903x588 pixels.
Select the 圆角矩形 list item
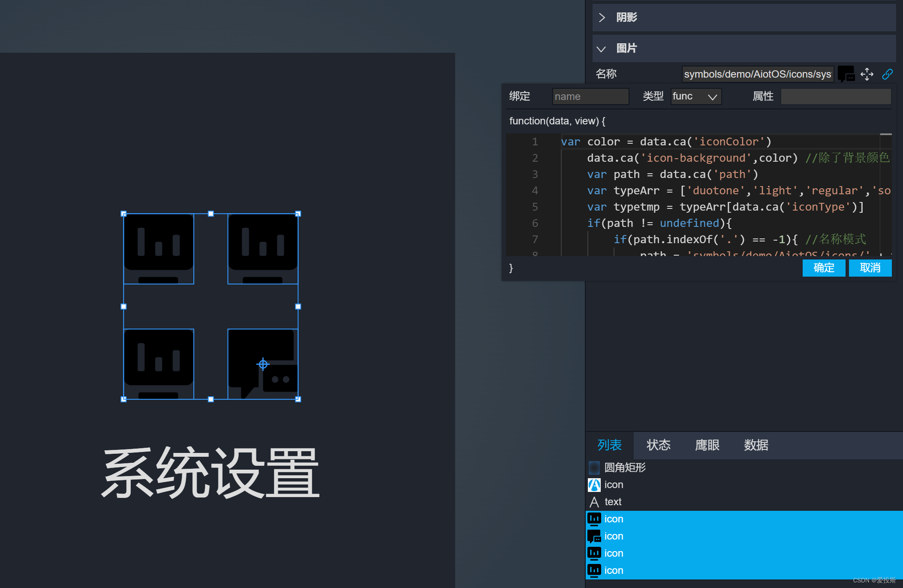(x=625, y=467)
